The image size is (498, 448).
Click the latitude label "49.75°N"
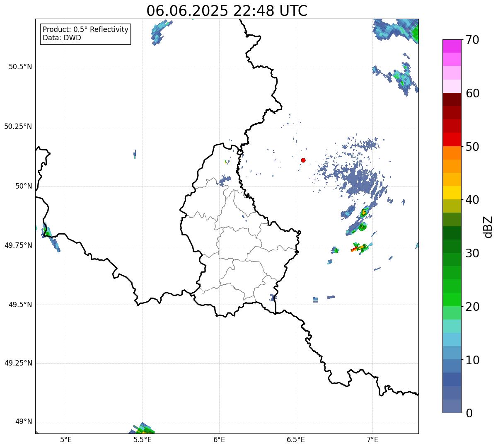click(x=18, y=245)
